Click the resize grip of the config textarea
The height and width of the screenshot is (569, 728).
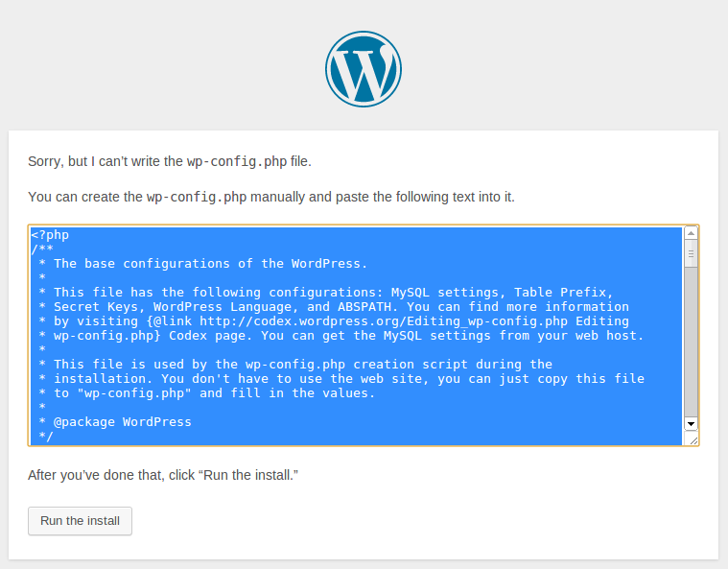[x=693, y=439]
